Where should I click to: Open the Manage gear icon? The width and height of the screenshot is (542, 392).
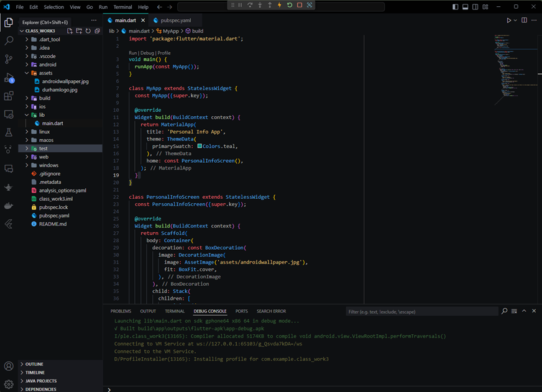pos(9,384)
